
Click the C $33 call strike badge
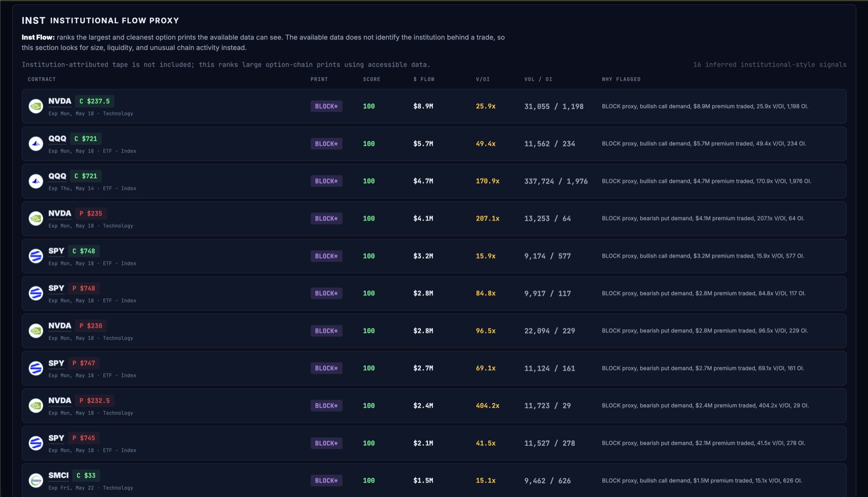[x=86, y=475]
